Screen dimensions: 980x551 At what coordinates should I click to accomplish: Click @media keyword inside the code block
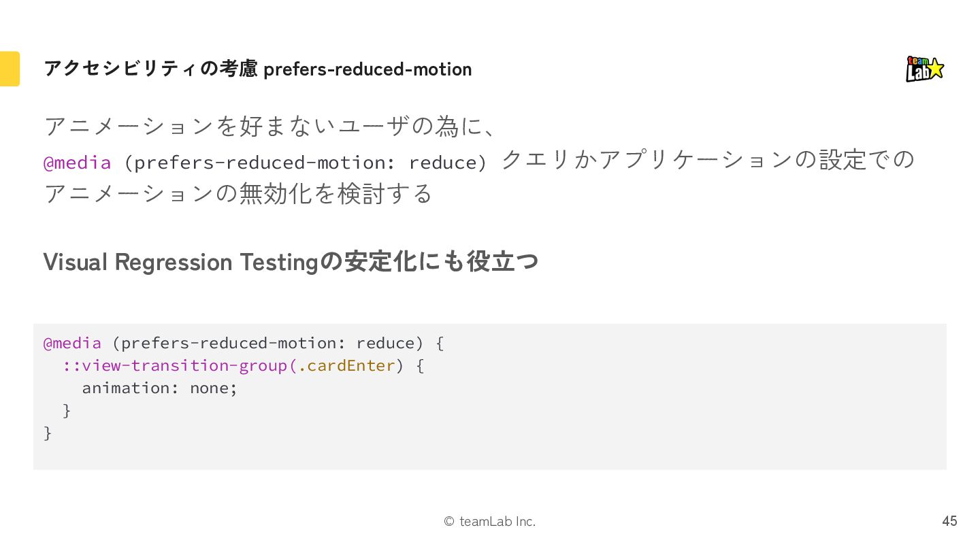(72, 343)
